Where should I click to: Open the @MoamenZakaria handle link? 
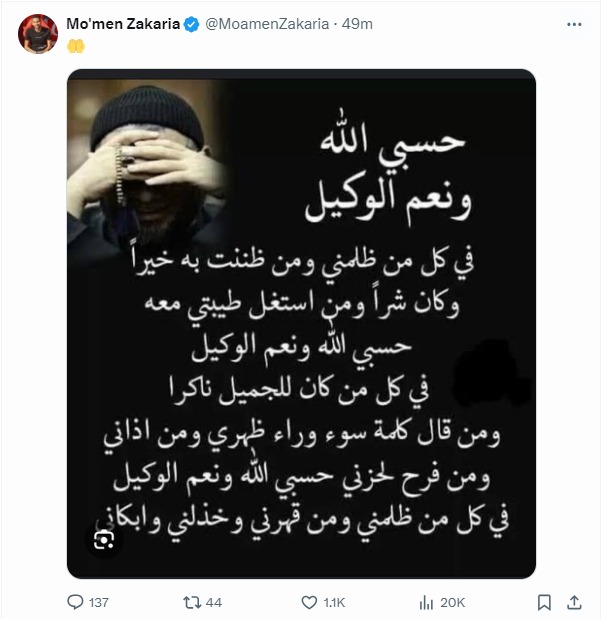[x=267, y=24]
